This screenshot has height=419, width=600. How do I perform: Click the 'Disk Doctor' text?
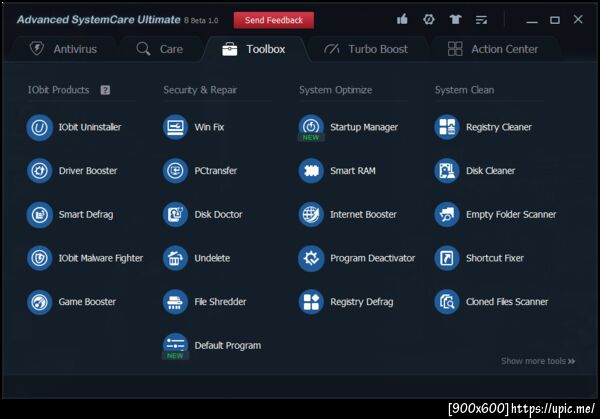click(x=218, y=214)
